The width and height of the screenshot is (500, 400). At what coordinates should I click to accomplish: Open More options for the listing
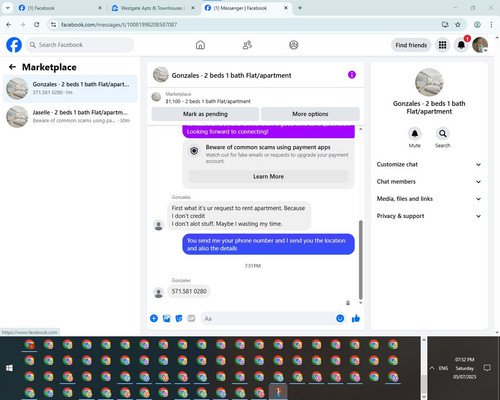point(310,114)
